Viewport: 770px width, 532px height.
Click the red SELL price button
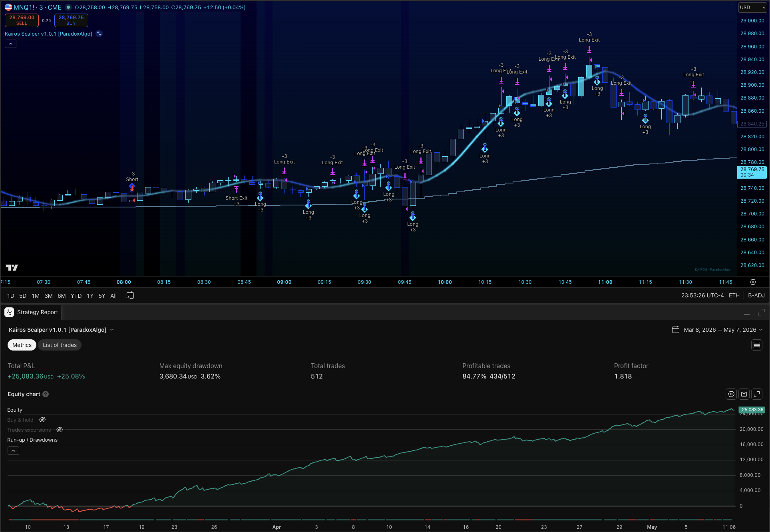[22, 20]
